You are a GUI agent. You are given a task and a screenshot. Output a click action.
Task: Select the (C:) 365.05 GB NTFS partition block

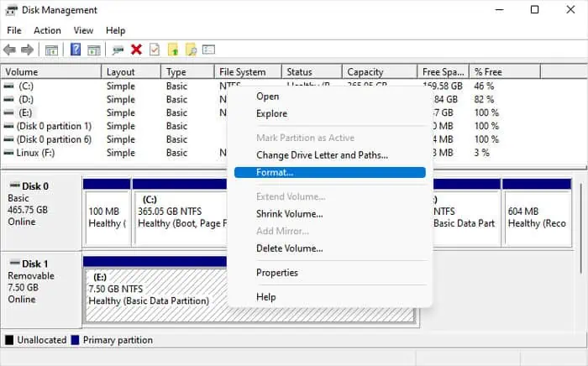[180, 210]
